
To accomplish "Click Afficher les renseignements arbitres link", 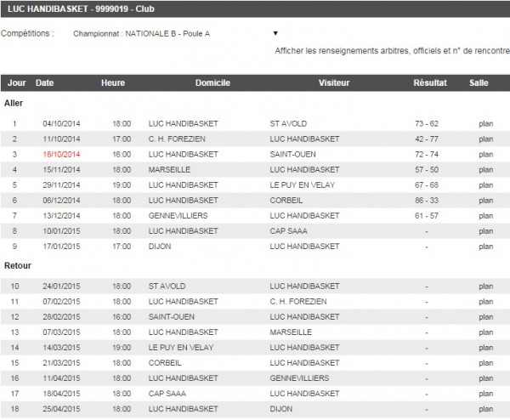I will click(x=392, y=51).
